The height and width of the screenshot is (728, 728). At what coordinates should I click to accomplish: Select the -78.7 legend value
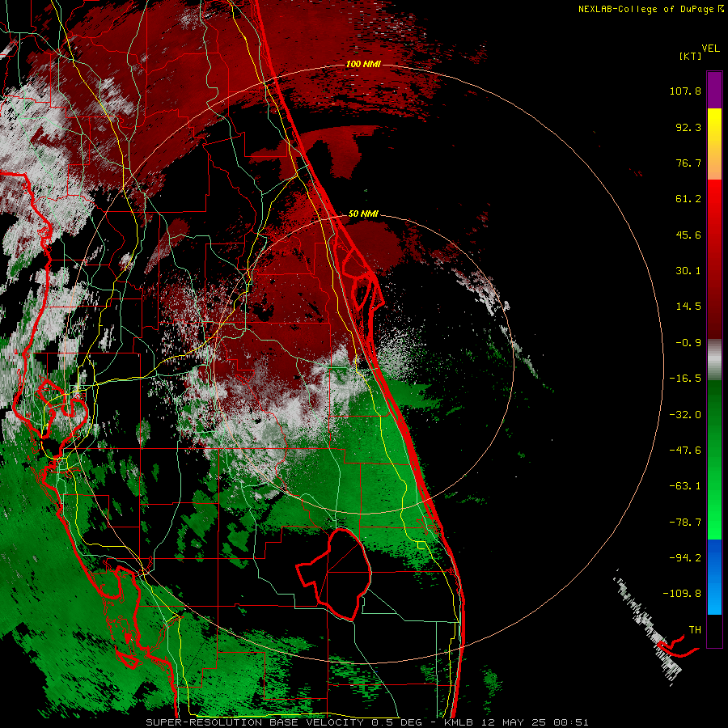coord(685,523)
